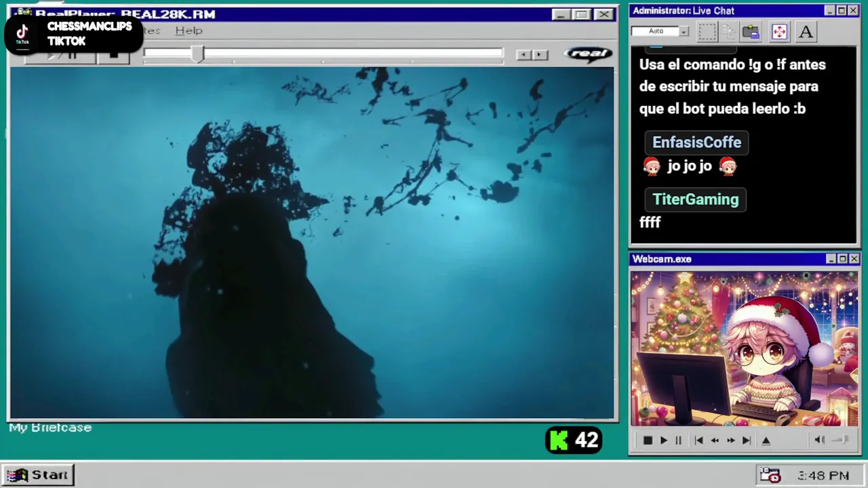Image resolution: width=868 pixels, height=488 pixels.
Task: Maximize the Webcam.exe window
Action: tap(842, 259)
